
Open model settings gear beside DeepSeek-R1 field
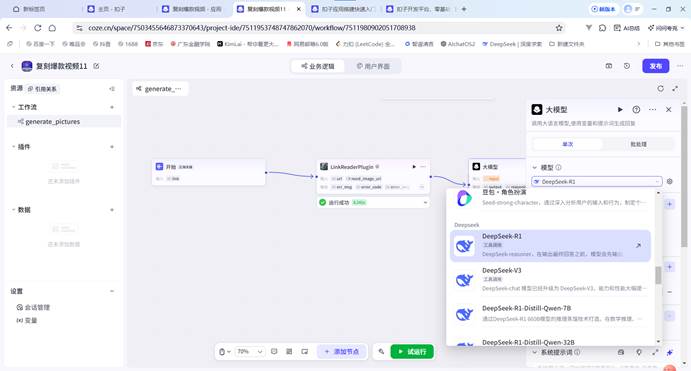pyautogui.click(x=669, y=182)
